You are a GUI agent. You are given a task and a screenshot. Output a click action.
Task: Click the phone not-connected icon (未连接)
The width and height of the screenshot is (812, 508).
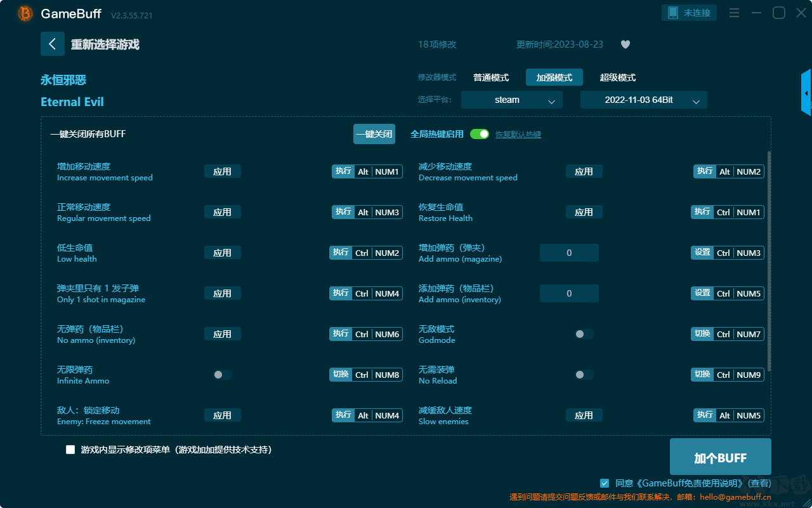pyautogui.click(x=690, y=13)
